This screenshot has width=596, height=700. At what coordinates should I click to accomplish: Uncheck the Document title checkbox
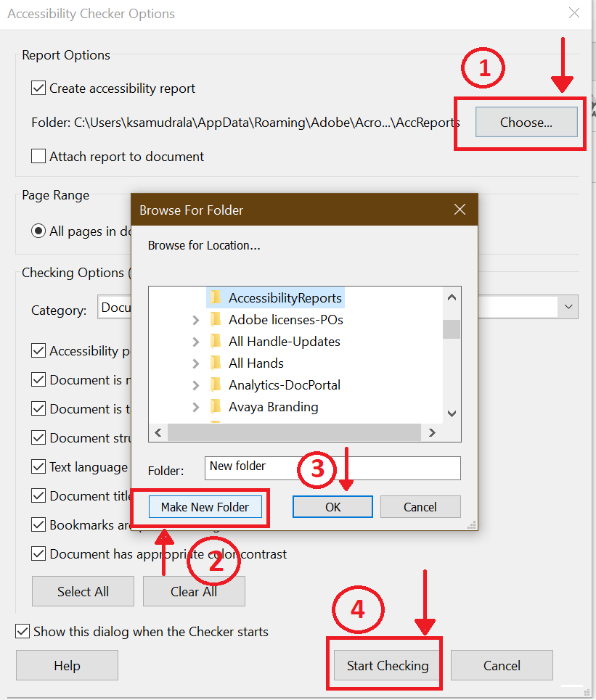point(38,495)
